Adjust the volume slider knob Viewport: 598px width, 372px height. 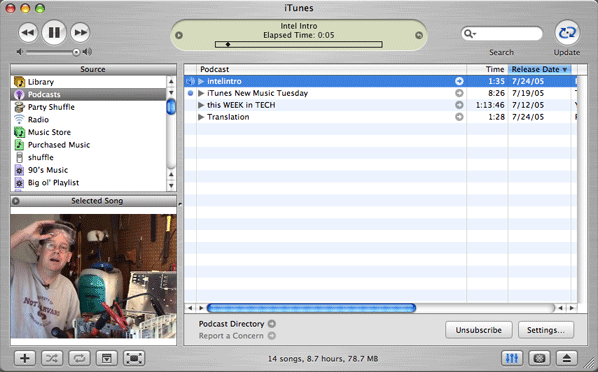[x=76, y=52]
